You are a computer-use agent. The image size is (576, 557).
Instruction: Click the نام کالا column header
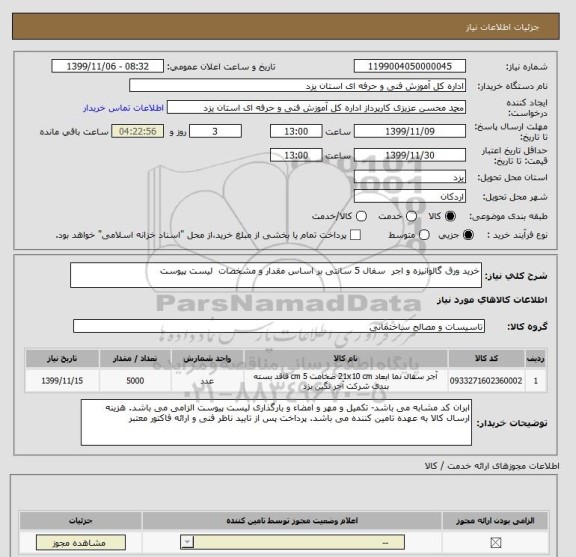pos(345,358)
